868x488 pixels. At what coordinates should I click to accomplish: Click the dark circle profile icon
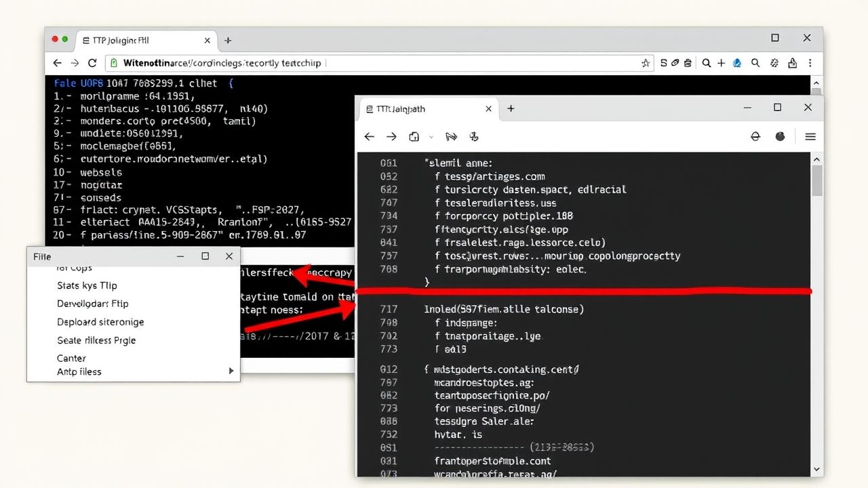click(780, 137)
